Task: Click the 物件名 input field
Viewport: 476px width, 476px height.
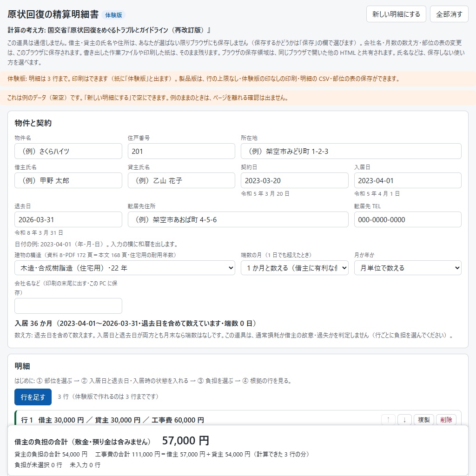Action: pyautogui.click(x=68, y=151)
